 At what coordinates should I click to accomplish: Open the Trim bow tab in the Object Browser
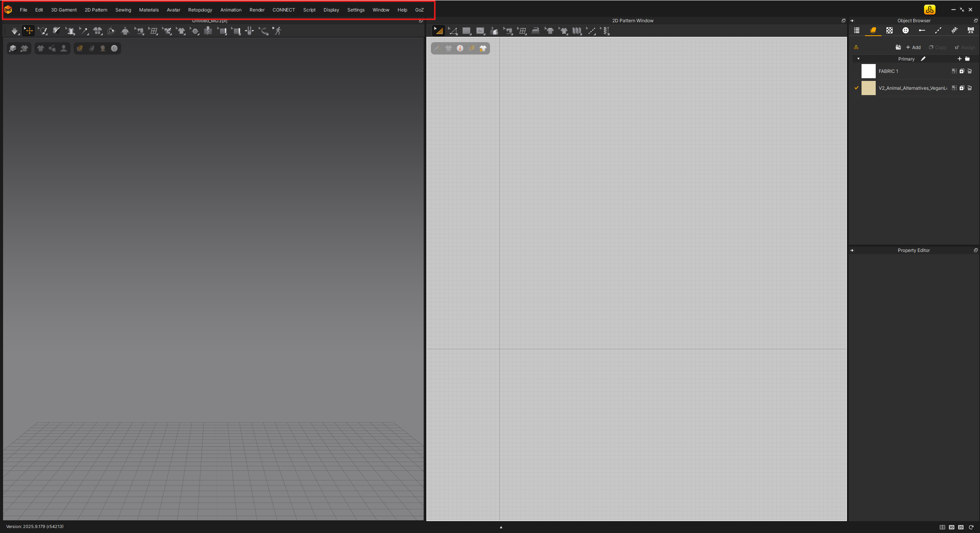pyautogui.click(x=971, y=30)
